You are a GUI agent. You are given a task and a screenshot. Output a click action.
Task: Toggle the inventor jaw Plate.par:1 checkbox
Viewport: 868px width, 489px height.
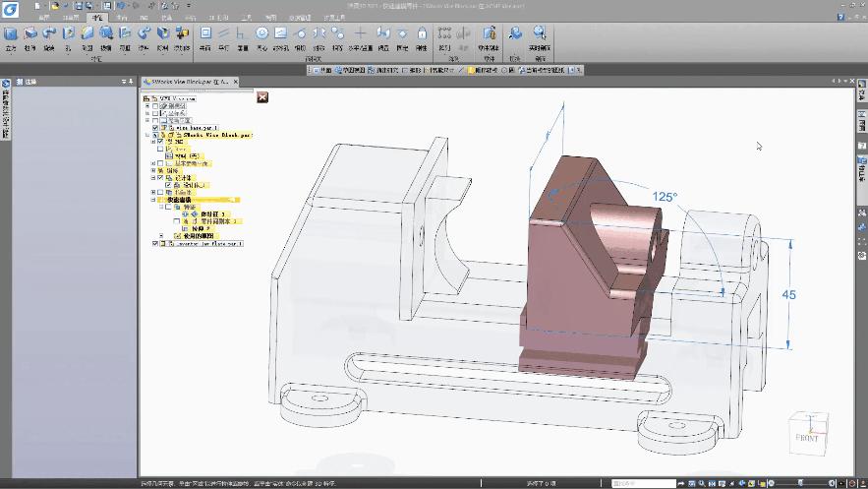tap(155, 243)
